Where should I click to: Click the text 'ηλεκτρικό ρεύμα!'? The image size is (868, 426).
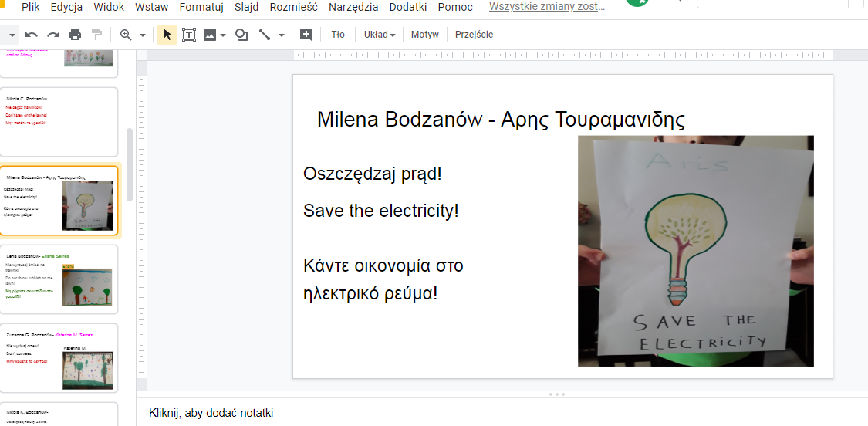[x=370, y=293]
